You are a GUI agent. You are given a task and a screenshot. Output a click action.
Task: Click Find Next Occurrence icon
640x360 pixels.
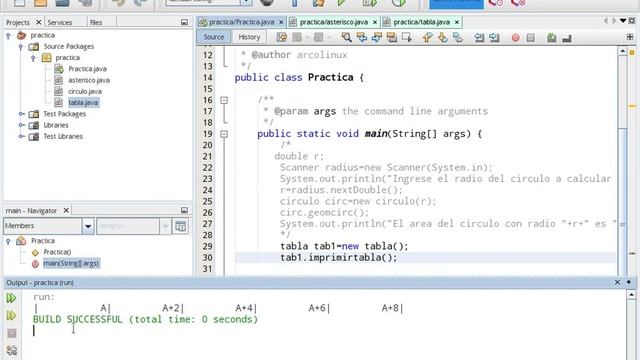point(377,38)
